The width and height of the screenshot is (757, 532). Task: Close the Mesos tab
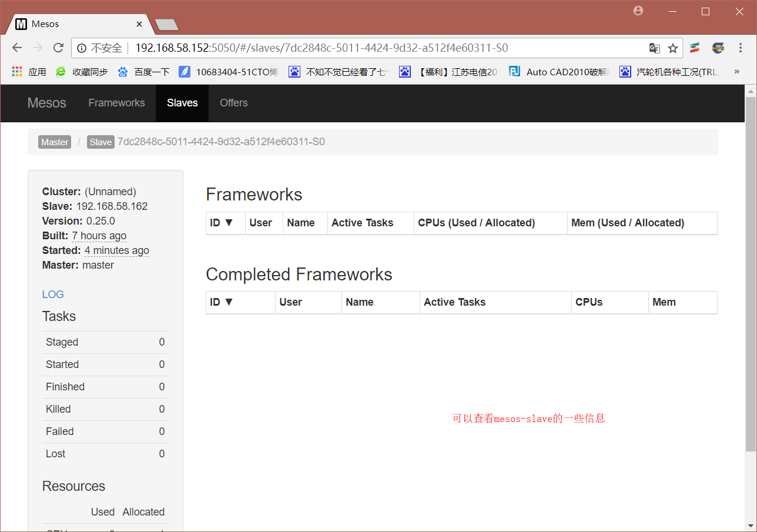(x=139, y=24)
